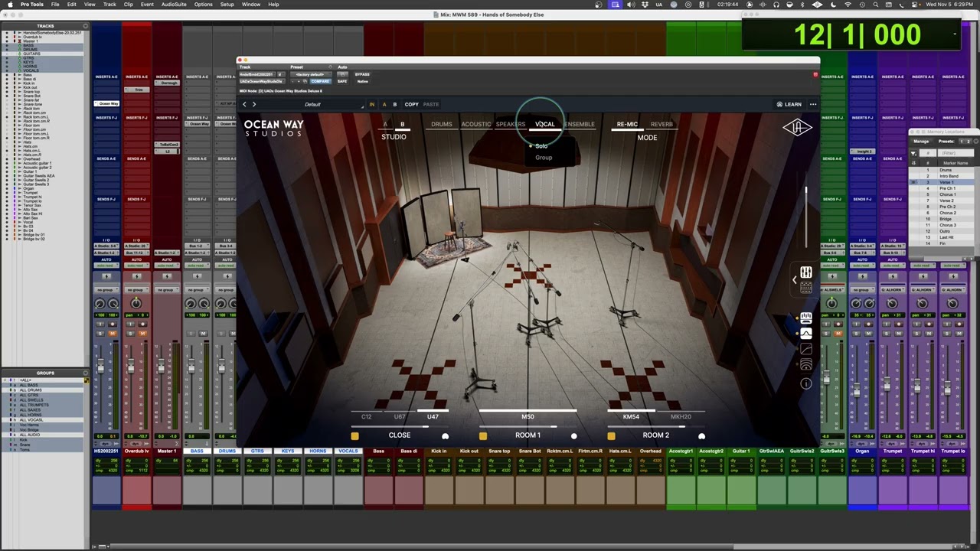
Task: Open the Ocean Way insert on first track
Action: 106,103
